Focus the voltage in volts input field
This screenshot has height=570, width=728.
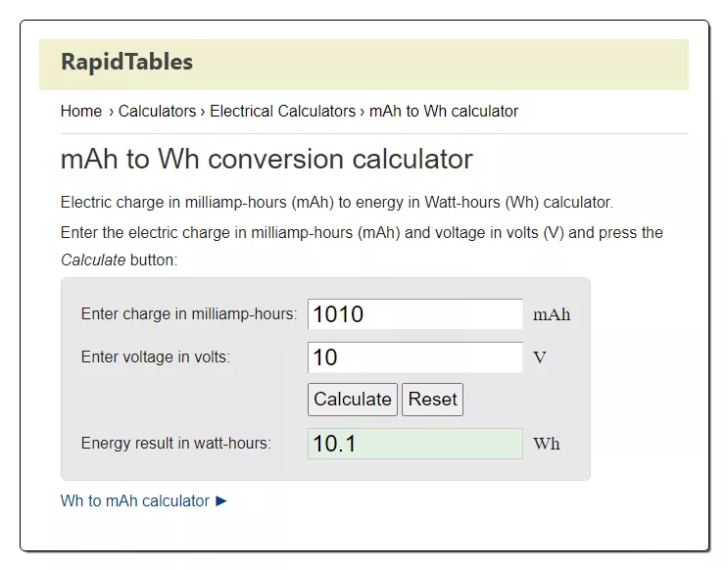[415, 357]
